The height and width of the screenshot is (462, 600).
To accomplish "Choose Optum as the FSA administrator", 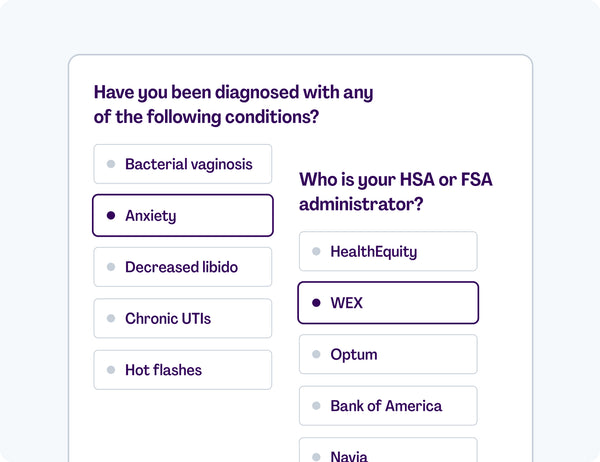I will (388, 354).
